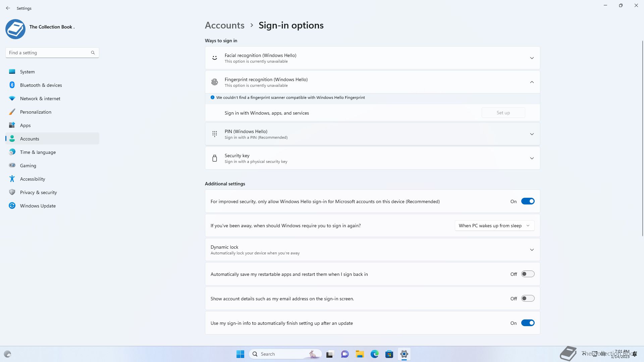Click the Accessibility figure icon
Image resolution: width=644 pixels, height=362 pixels.
point(12,179)
